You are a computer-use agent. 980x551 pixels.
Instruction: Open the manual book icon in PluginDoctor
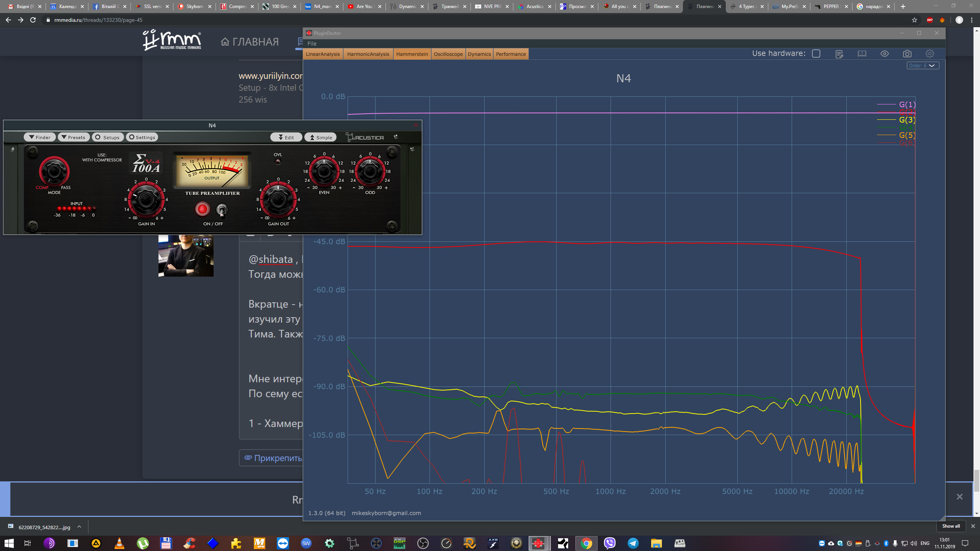point(862,54)
